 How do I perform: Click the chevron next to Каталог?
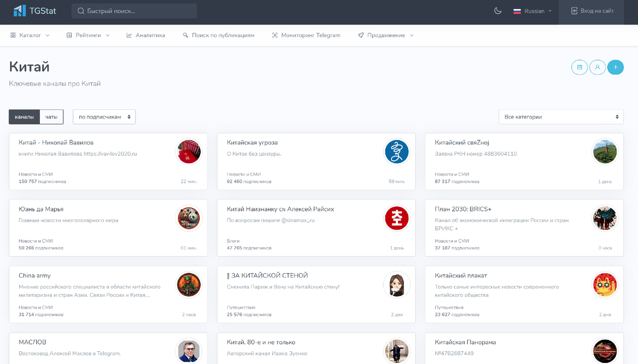pyautogui.click(x=47, y=36)
